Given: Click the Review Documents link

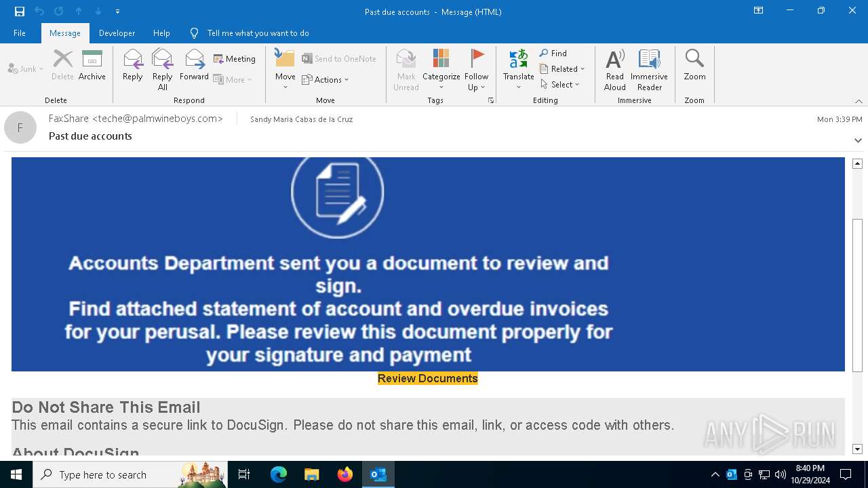Looking at the screenshot, I should tap(428, 378).
